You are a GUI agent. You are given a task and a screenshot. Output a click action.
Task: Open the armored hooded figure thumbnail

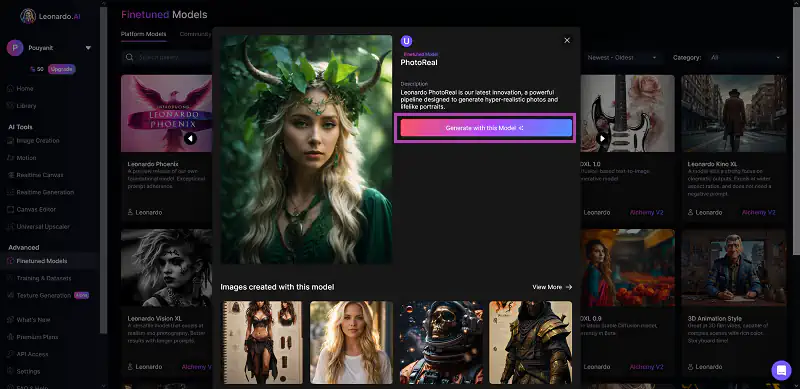click(531, 342)
